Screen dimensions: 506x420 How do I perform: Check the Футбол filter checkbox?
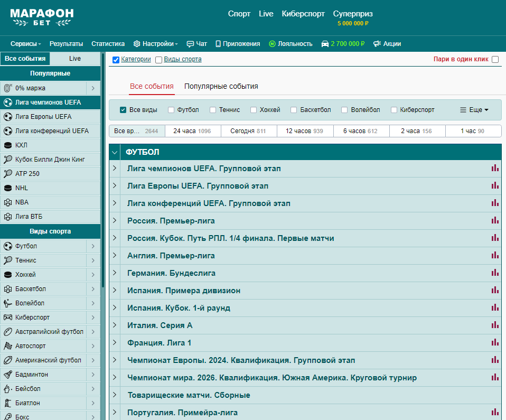171,110
